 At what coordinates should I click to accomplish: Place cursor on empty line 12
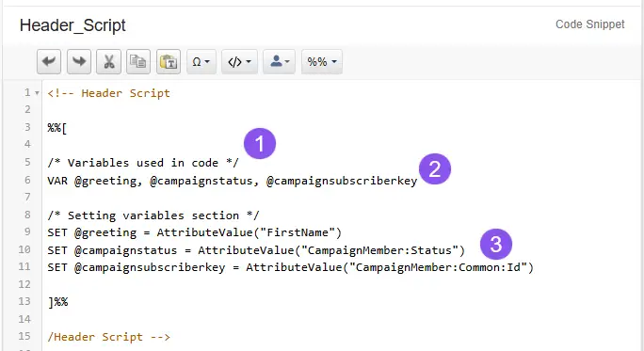(341, 284)
